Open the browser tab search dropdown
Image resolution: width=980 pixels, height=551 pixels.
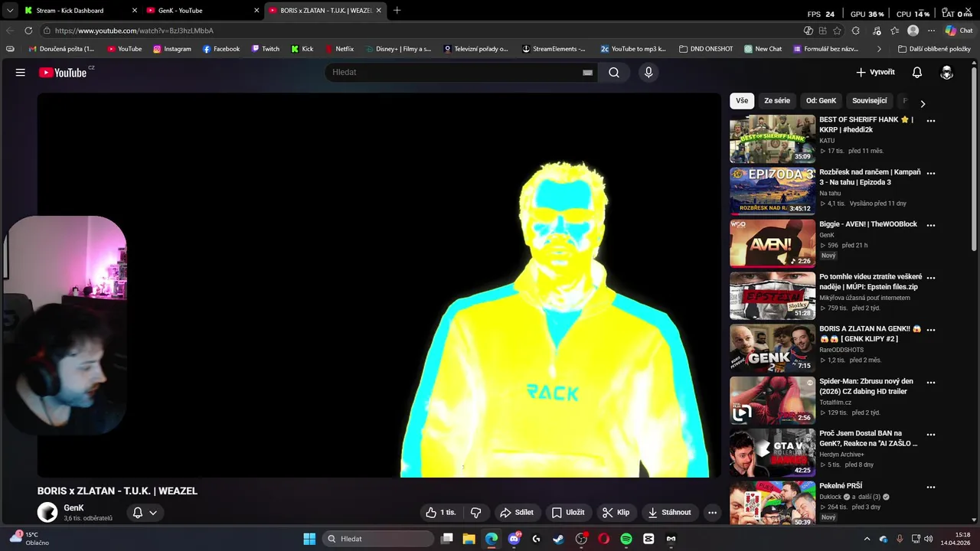click(9, 11)
